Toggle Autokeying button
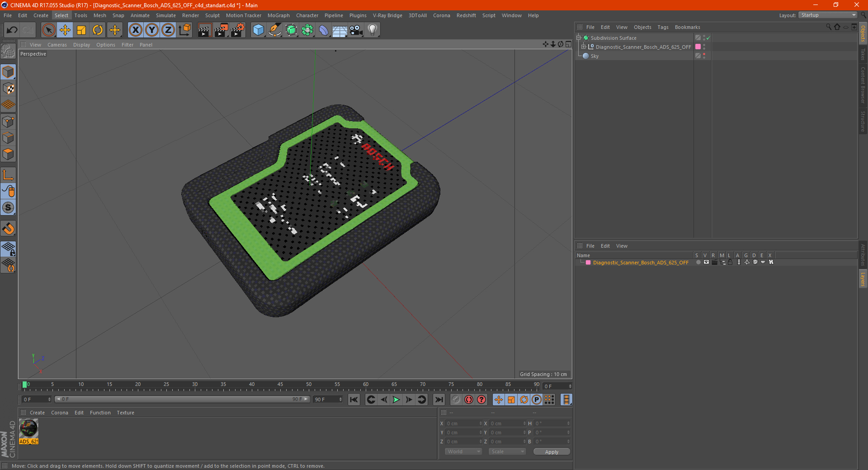Screen dimensions: 868x470 click(469, 399)
